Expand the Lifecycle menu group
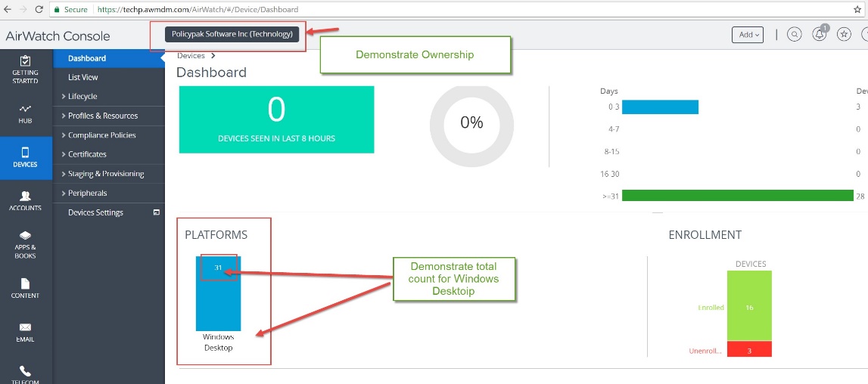 click(x=82, y=97)
